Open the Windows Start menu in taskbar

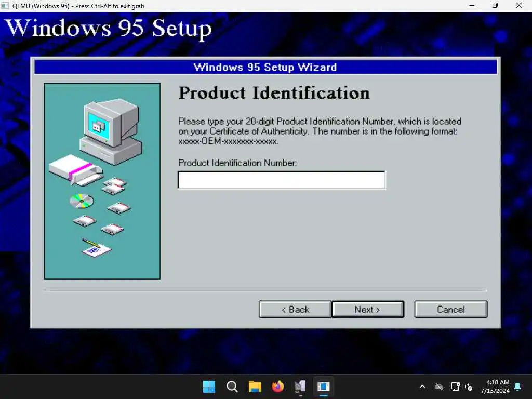[209, 387]
